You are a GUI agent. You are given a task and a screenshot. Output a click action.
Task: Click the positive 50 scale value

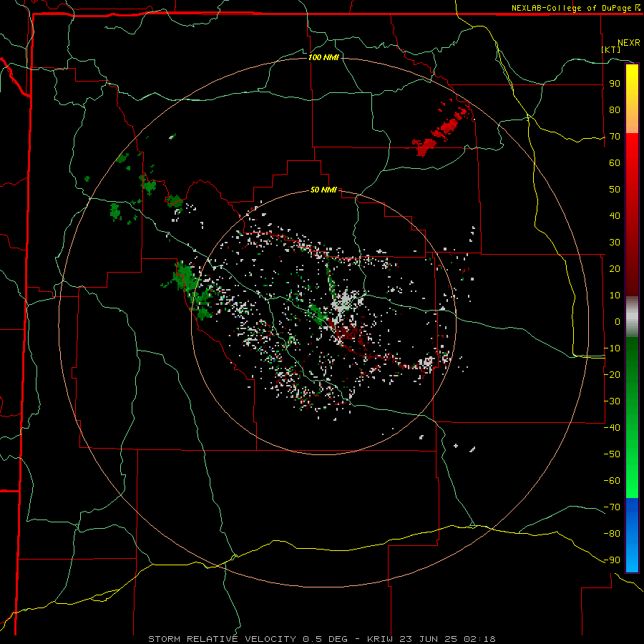click(x=615, y=190)
